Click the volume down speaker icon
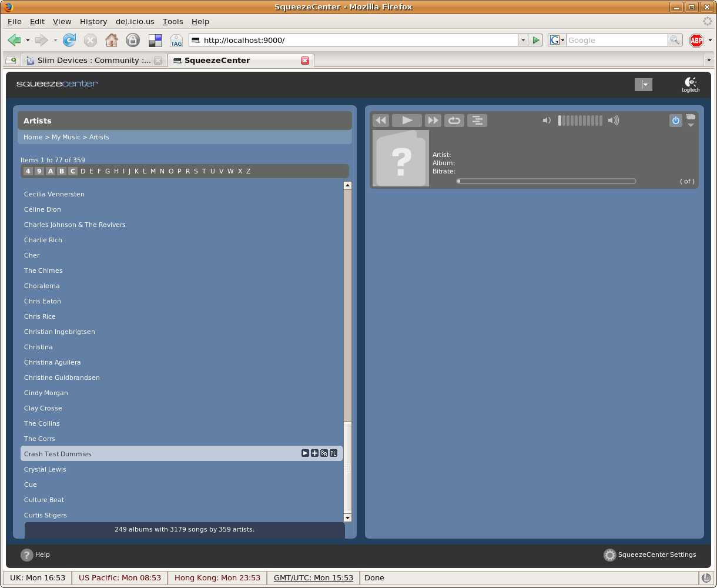 coord(547,121)
